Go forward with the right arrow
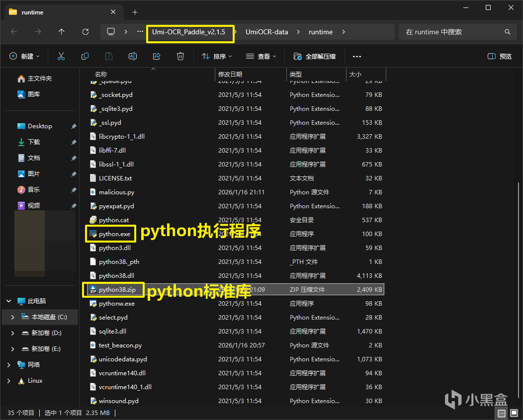The image size is (523, 420). tap(38, 32)
